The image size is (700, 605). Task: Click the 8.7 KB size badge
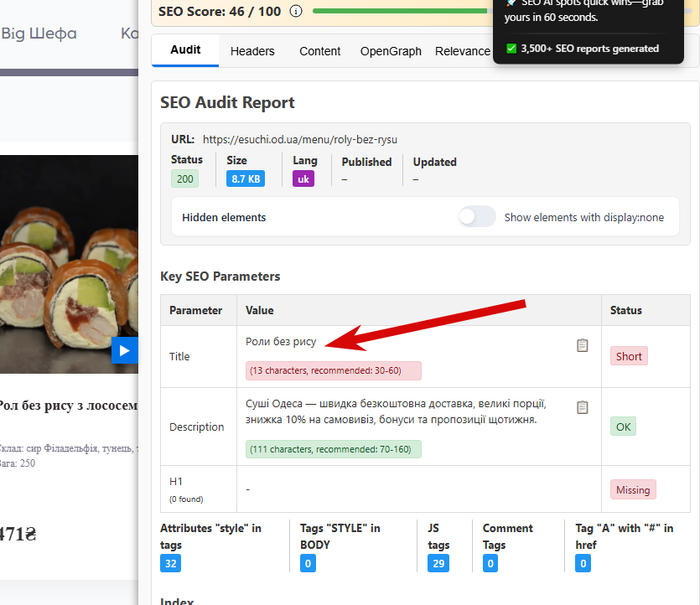pos(245,178)
